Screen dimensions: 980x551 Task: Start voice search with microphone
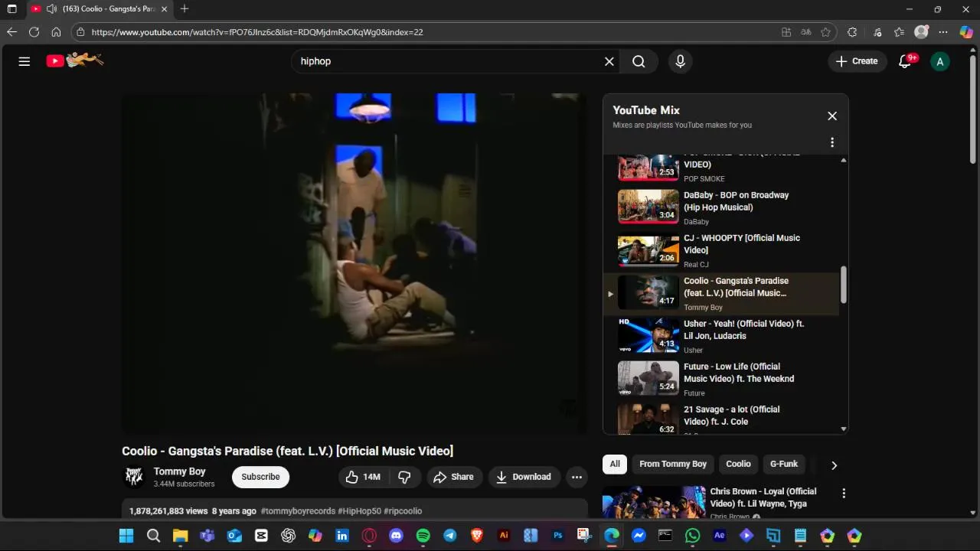(680, 61)
